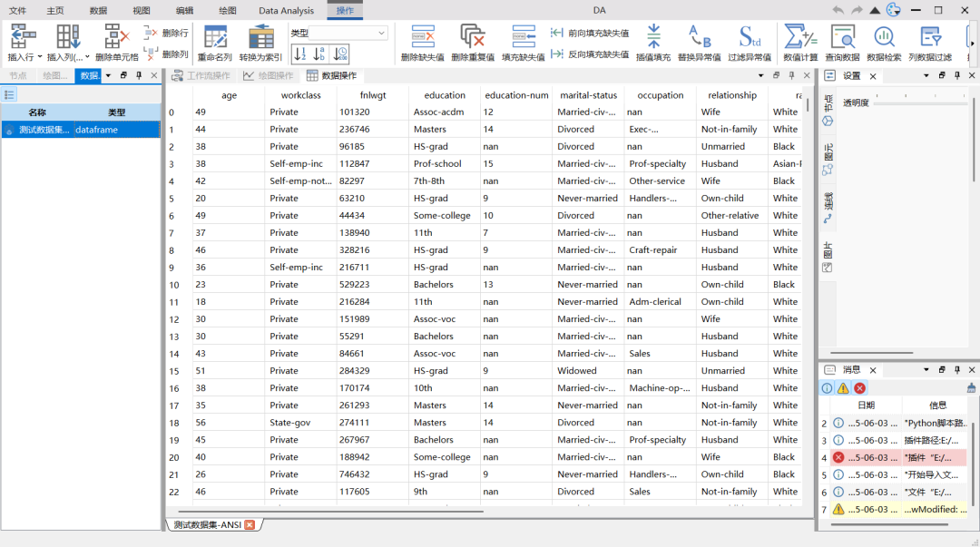Open the 类型 dropdown box

[348, 34]
